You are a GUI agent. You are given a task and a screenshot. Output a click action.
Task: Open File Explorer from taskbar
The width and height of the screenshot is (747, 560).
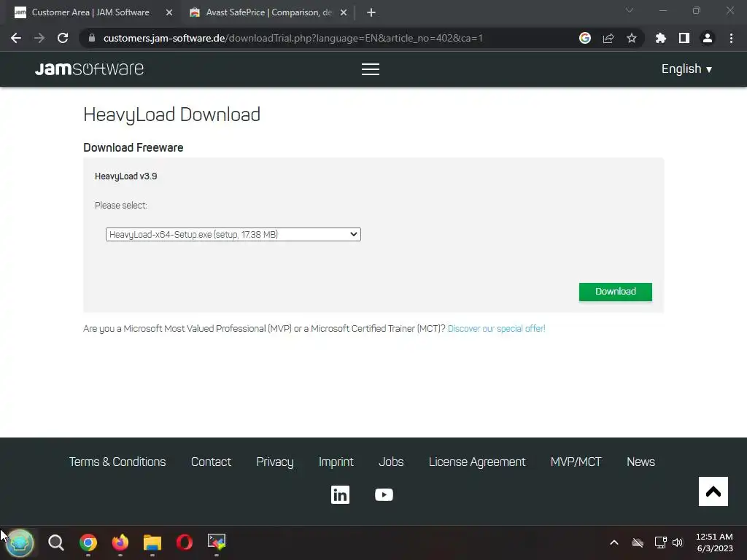pyautogui.click(x=152, y=542)
